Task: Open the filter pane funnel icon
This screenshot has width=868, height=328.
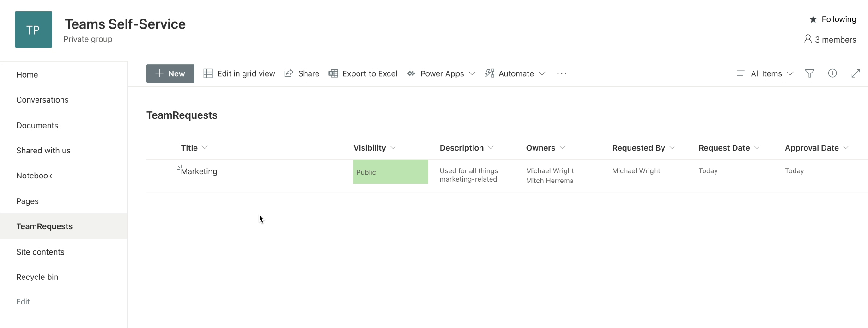Action: click(809, 73)
